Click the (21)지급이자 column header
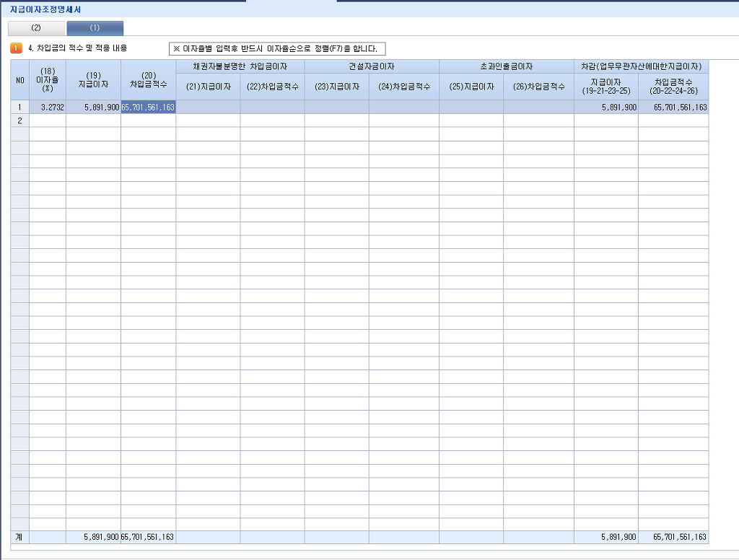 pos(208,87)
